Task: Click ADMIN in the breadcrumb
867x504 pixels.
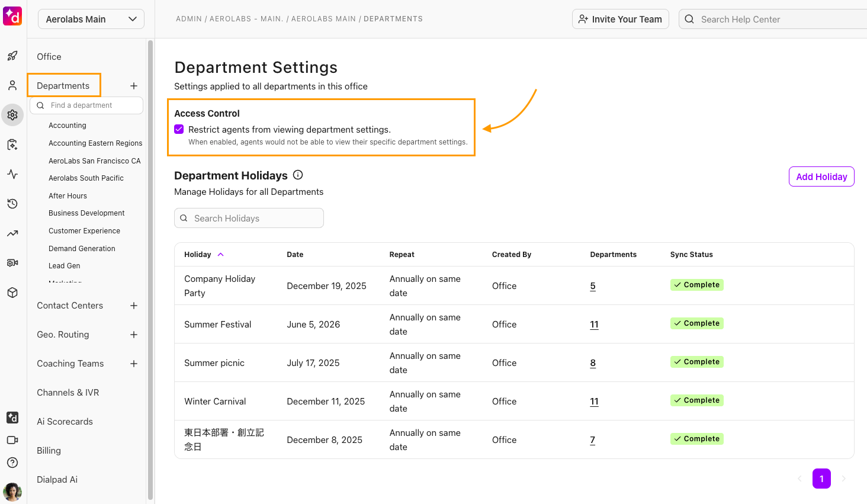Action: [189, 19]
